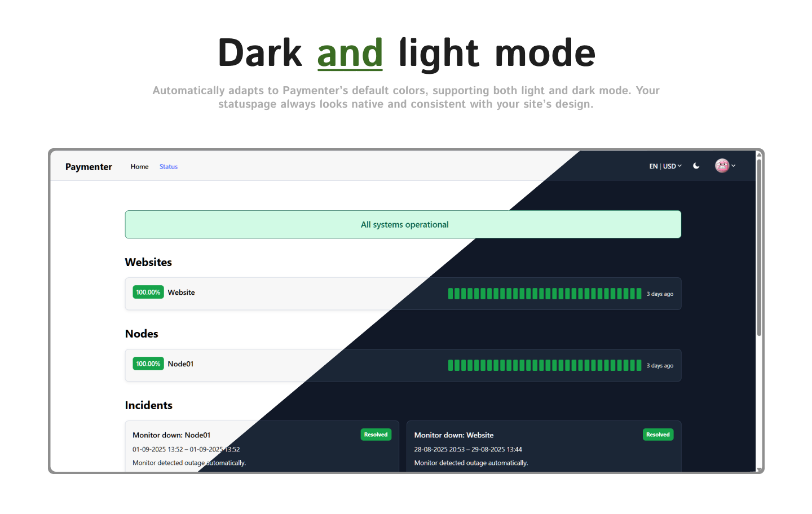Expand the chevron beside the user avatar

(x=734, y=166)
